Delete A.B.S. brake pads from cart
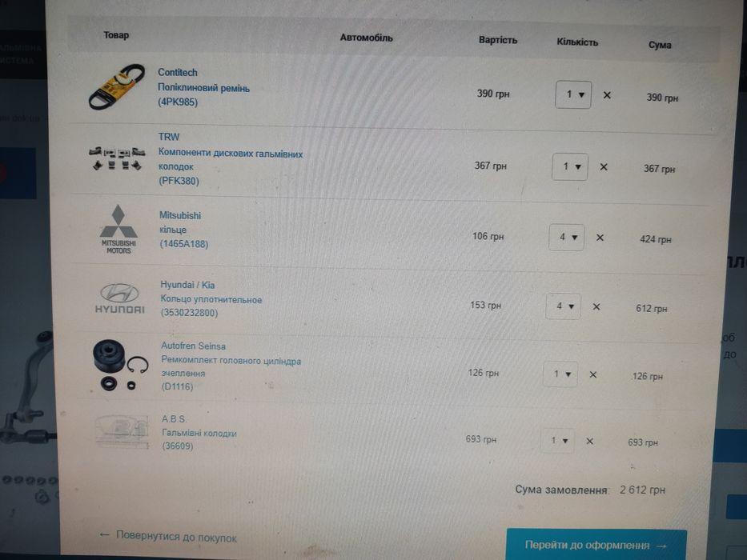Viewport: 747px width, 560px height. [x=589, y=442]
